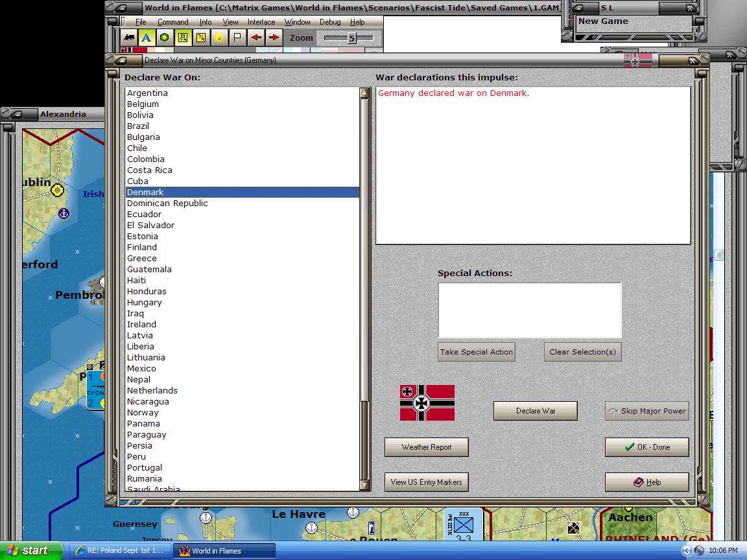Image resolution: width=747 pixels, height=560 pixels.
Task: Click the infantry corps 3-3 unit counter
Action: [464, 525]
